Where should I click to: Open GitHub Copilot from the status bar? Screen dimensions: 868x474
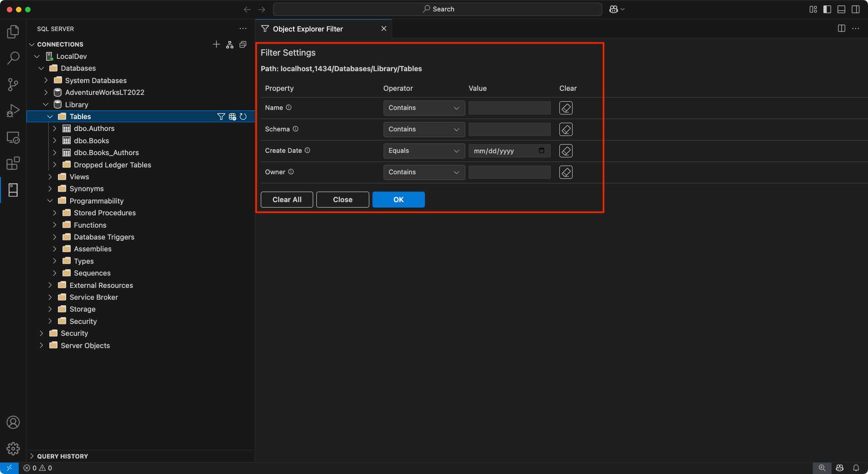839,468
